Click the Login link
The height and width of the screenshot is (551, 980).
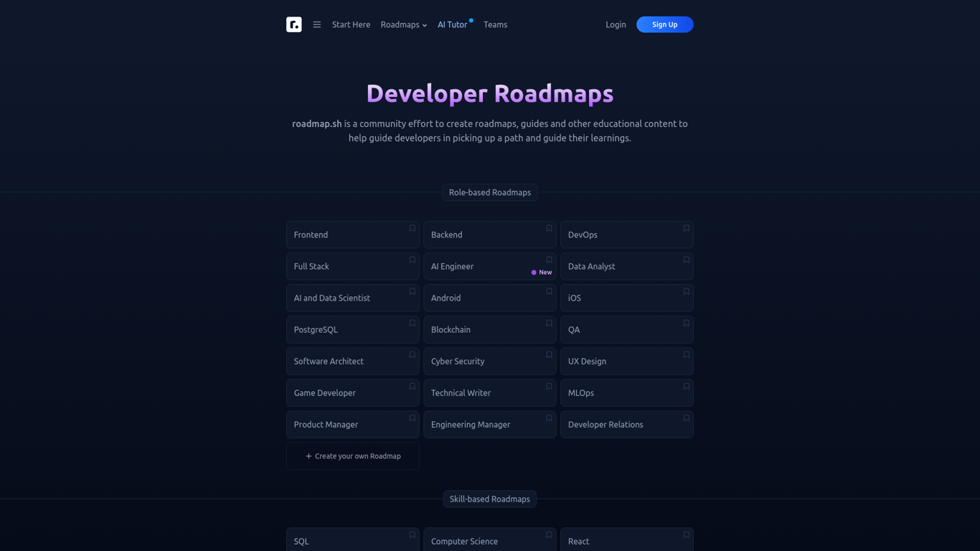tap(616, 24)
